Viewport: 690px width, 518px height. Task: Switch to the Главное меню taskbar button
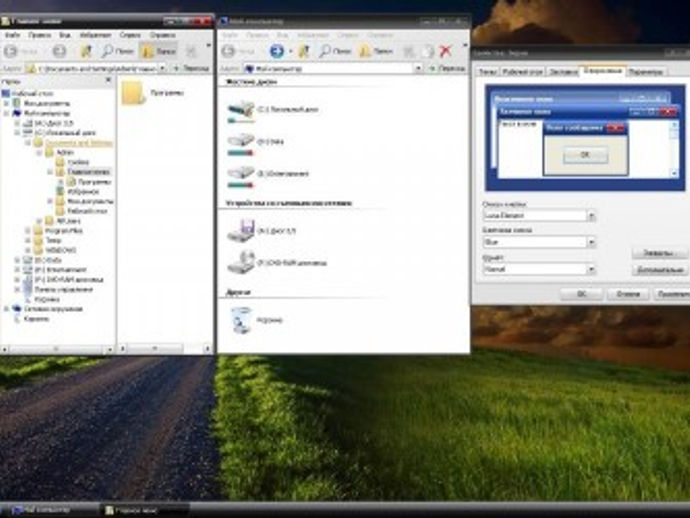[144, 511]
